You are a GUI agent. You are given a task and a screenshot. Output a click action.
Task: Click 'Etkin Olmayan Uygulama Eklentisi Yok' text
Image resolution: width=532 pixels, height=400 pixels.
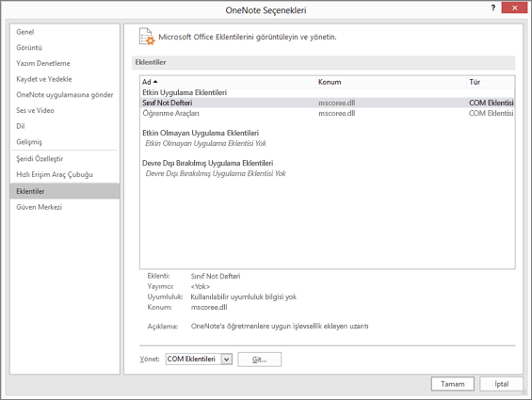[205, 143]
